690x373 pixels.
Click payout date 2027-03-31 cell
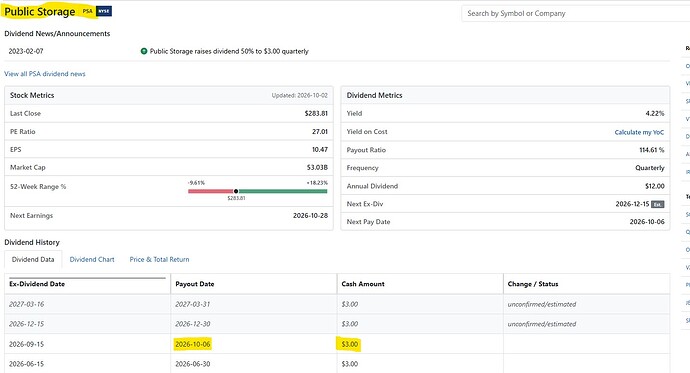pyautogui.click(x=193, y=304)
